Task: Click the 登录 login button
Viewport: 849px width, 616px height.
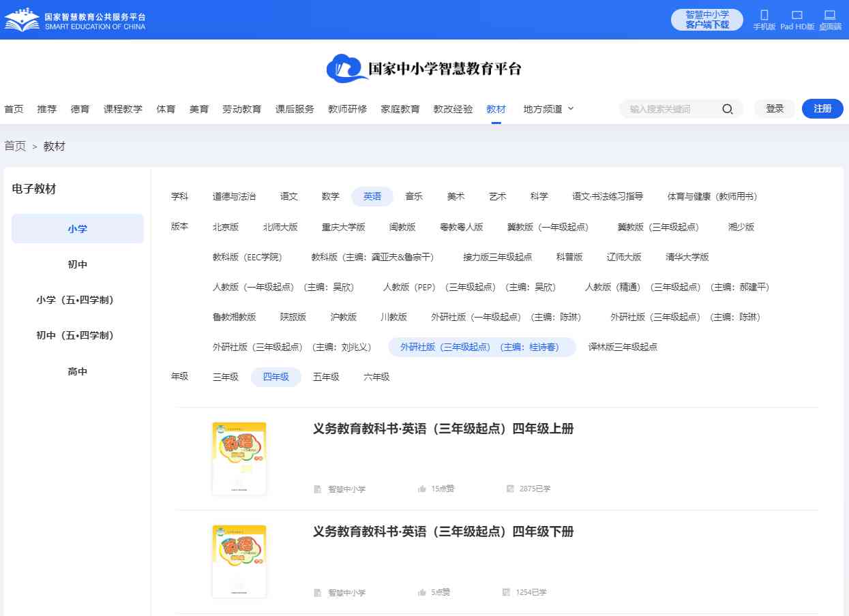Action: click(775, 108)
